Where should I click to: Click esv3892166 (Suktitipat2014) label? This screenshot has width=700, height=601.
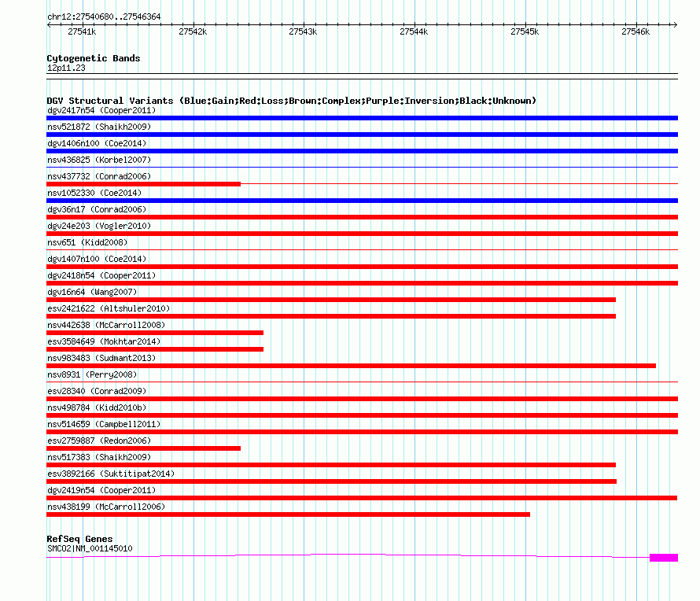tap(111, 474)
